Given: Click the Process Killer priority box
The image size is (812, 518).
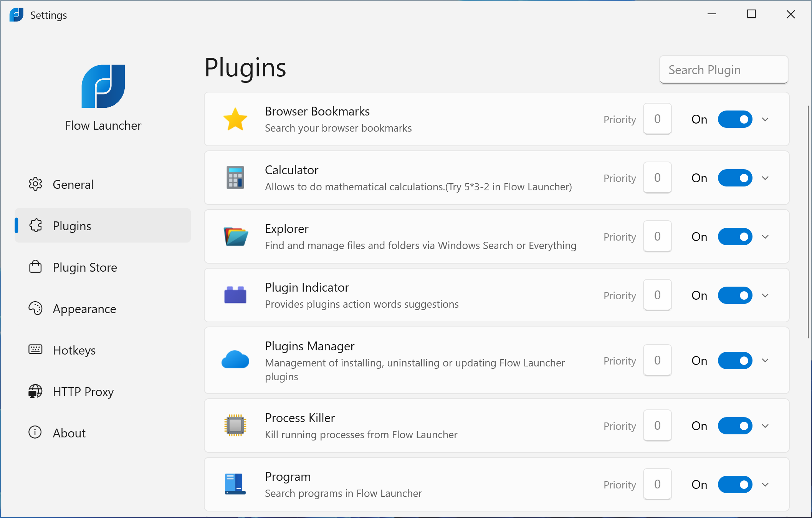Looking at the screenshot, I should [657, 426].
